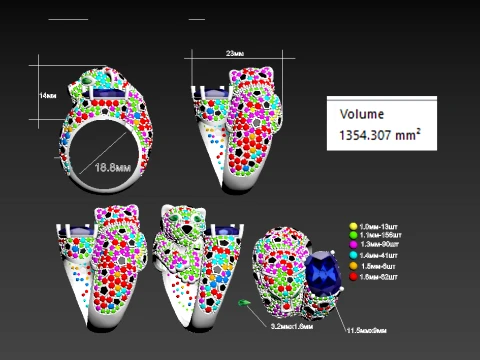
Task: Click the loose green marquise stone icon
Action: 244,303
